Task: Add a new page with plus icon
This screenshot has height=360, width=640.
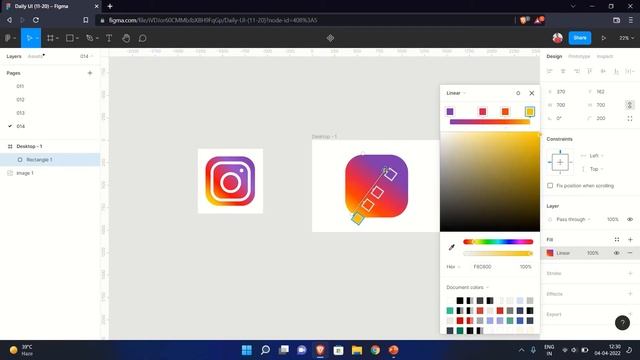Action: 90,73
